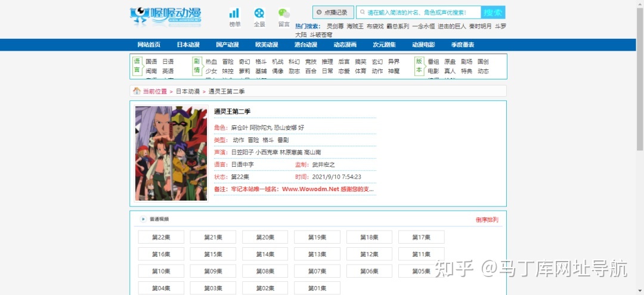Click the home icon beside 当前位置
644x295 pixels.
[137, 91]
